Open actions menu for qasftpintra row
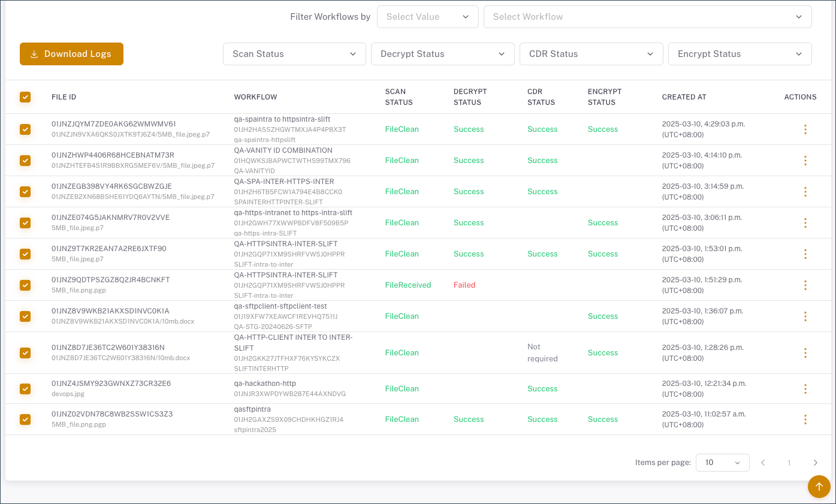This screenshot has width=836, height=504. (x=805, y=420)
